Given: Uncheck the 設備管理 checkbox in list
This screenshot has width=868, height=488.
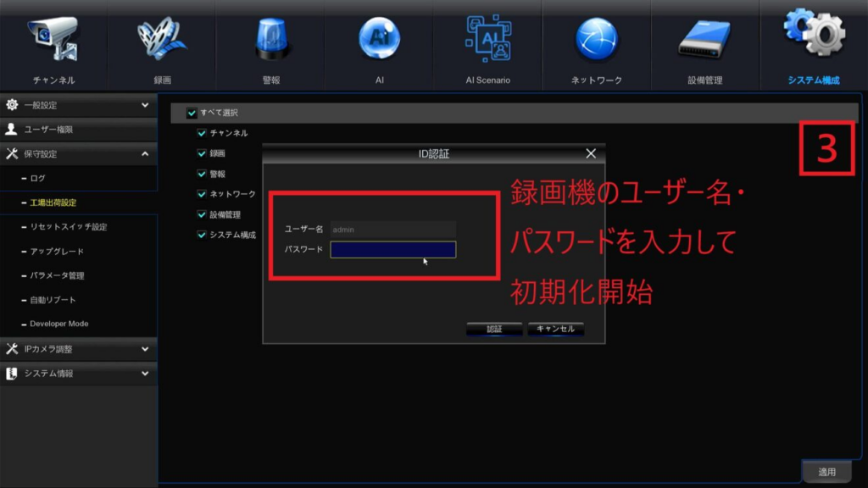Looking at the screenshot, I should click(202, 214).
